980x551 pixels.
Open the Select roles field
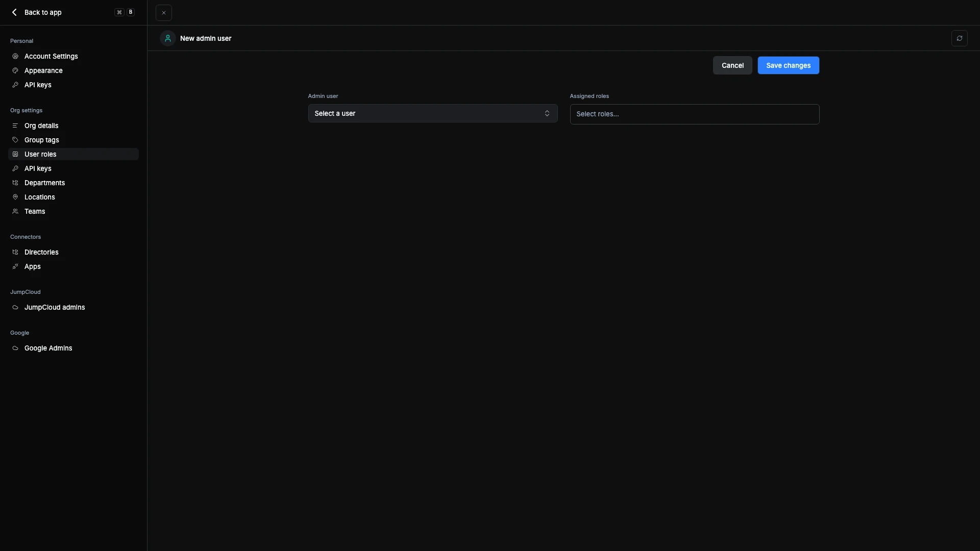click(694, 114)
